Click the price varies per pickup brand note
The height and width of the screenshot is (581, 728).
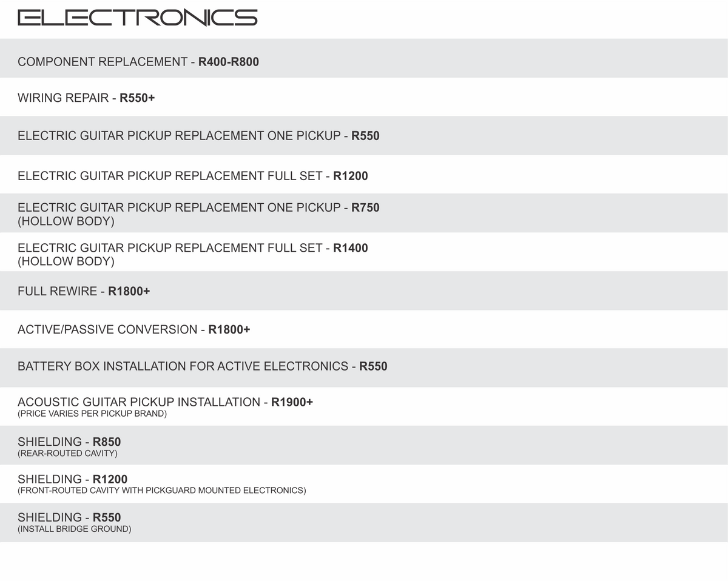pyautogui.click(x=92, y=414)
